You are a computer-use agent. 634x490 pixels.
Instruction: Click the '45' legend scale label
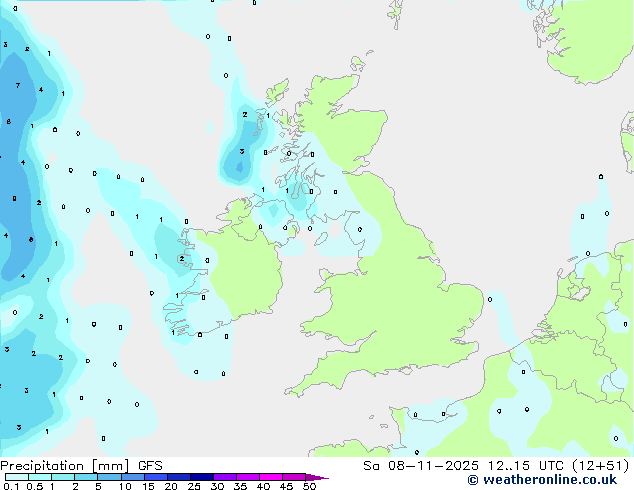tap(286, 486)
